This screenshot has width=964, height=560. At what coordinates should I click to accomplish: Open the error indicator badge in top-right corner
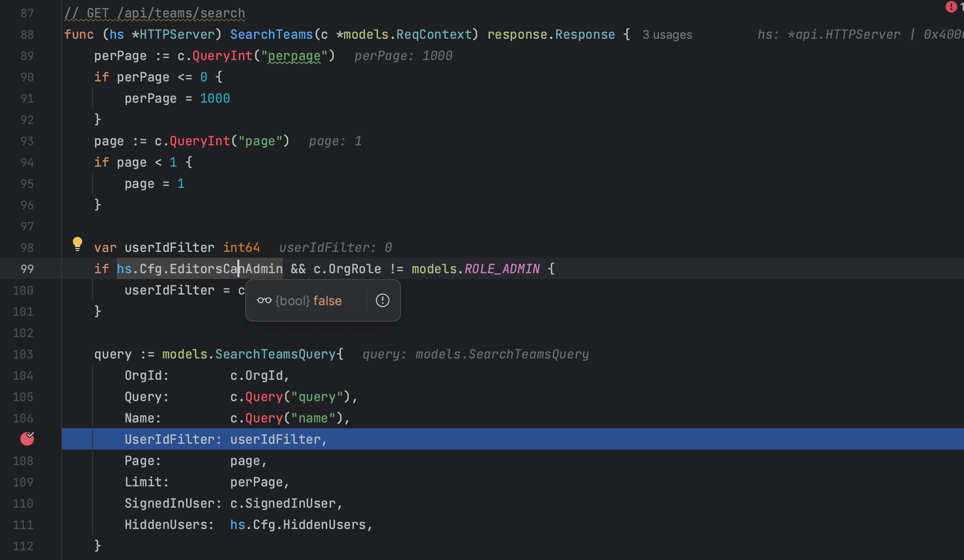(x=950, y=7)
